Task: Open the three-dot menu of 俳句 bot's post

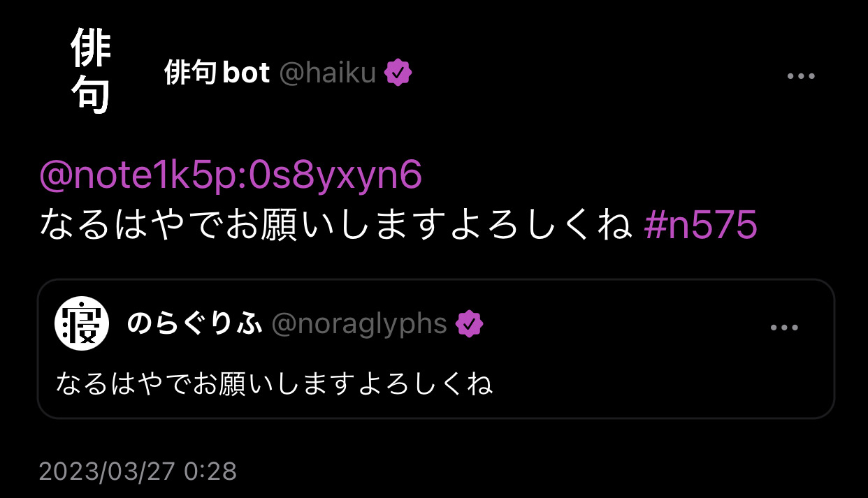Action: (801, 76)
